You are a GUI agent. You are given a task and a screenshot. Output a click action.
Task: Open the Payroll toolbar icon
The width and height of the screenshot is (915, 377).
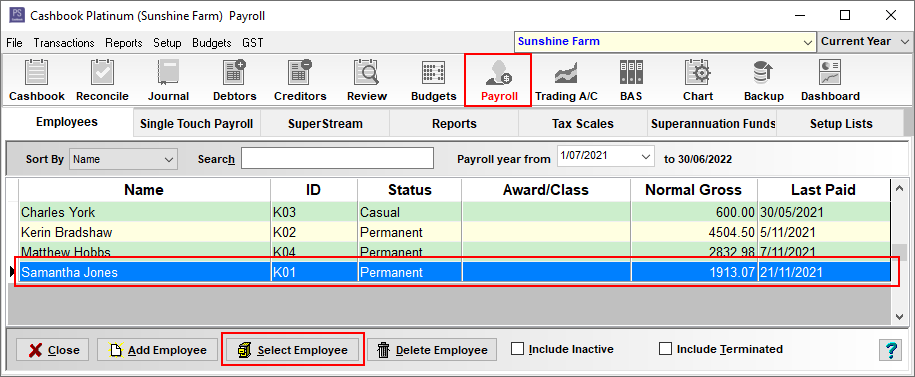point(499,81)
